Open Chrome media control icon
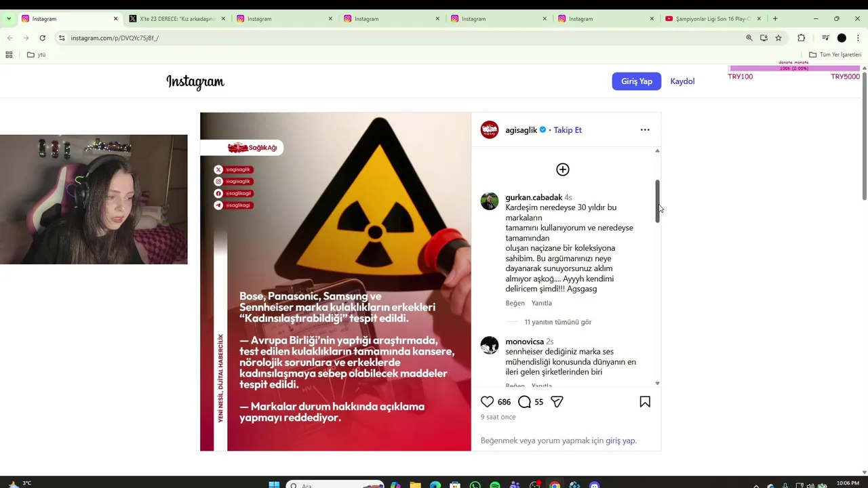Viewport: 868px width, 488px height. pyautogui.click(x=825, y=38)
